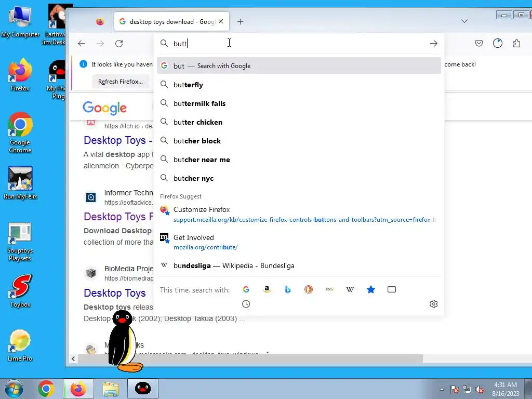Search this time with Bing icon
532x399 pixels.
(x=288, y=289)
